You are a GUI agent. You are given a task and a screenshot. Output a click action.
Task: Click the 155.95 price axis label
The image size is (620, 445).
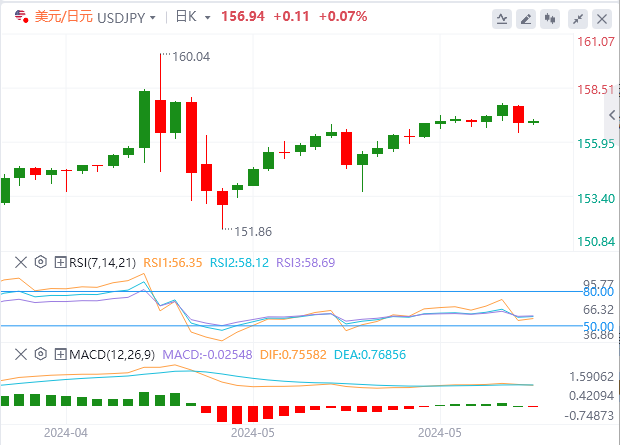click(x=596, y=144)
